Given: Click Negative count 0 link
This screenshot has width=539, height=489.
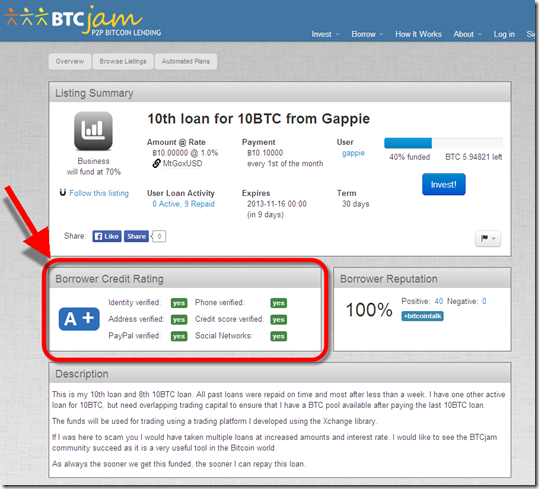Looking at the screenshot, I should [x=484, y=301].
